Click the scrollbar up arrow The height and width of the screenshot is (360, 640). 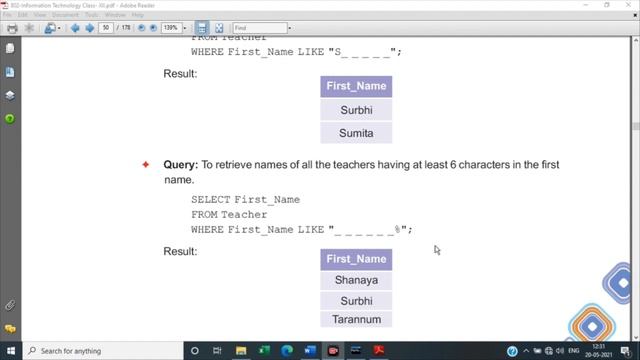(636, 40)
